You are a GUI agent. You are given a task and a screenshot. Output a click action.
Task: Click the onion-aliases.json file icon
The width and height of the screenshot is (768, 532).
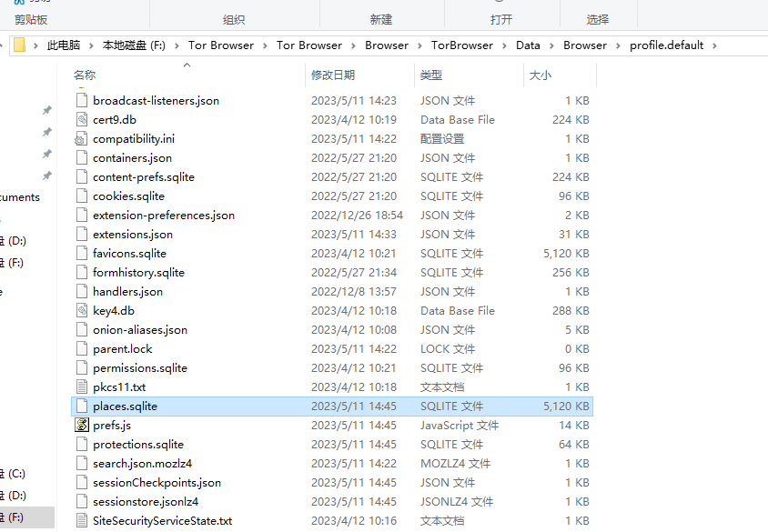[82, 329]
